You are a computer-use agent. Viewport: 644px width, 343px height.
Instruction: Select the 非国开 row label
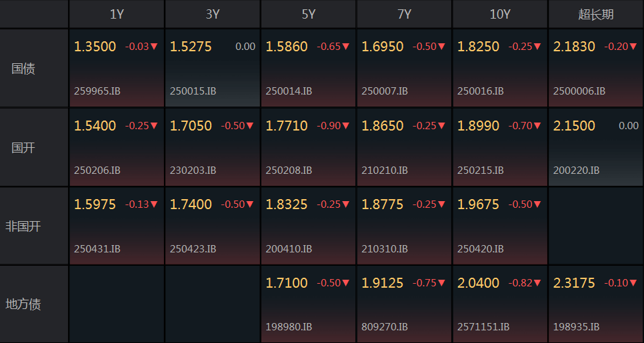coord(23,226)
